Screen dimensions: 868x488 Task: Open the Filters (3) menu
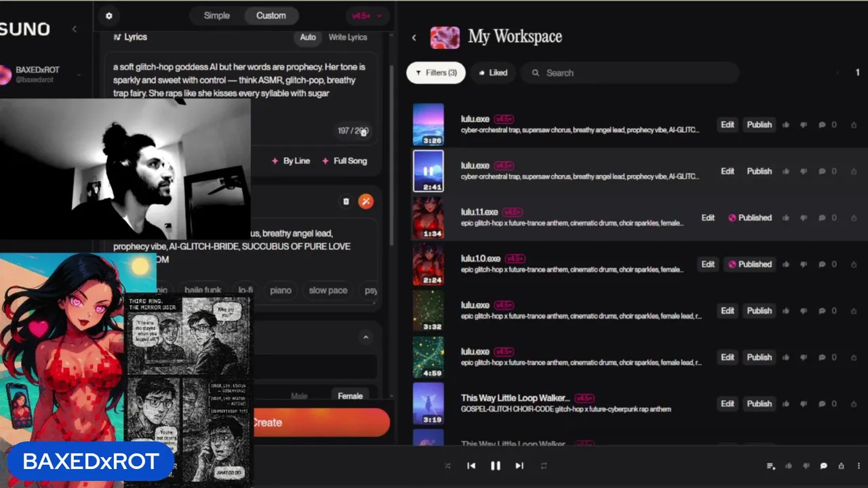(436, 73)
